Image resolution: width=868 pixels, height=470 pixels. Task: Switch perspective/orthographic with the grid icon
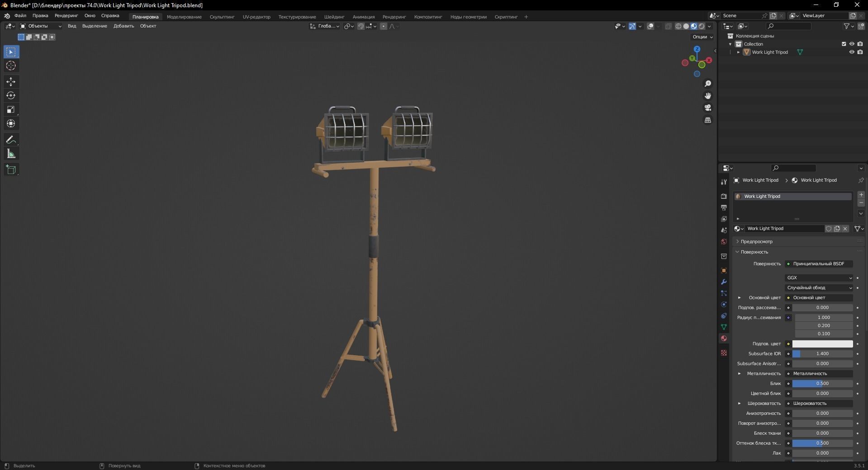[708, 120]
